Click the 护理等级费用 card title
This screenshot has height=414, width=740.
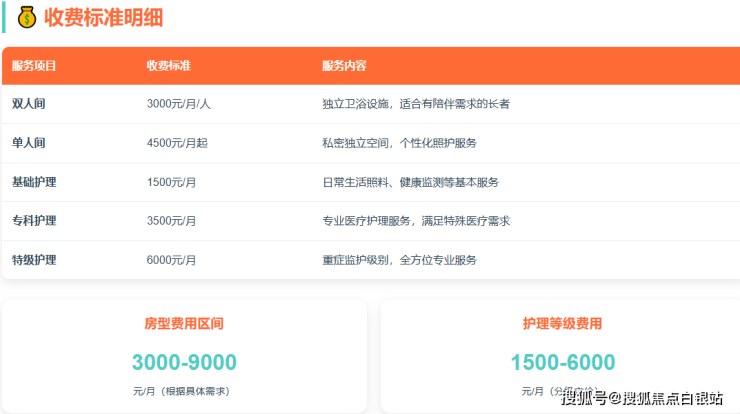(x=562, y=324)
